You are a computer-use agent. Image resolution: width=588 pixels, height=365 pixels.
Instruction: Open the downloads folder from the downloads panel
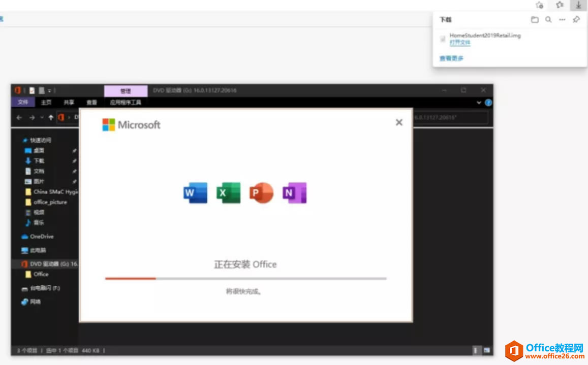pos(535,19)
